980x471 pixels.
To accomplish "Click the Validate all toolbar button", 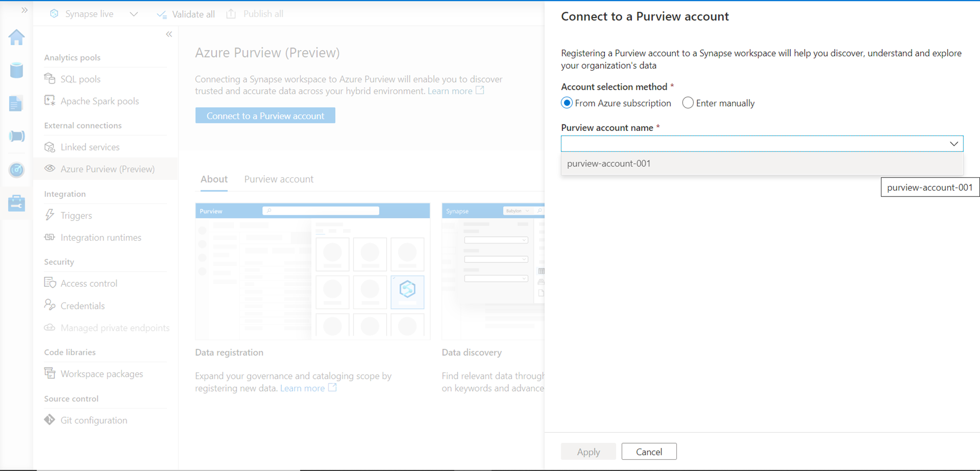I will click(x=186, y=14).
